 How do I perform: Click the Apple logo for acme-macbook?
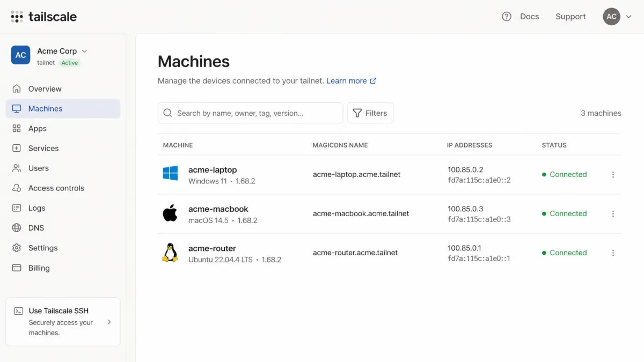point(170,213)
